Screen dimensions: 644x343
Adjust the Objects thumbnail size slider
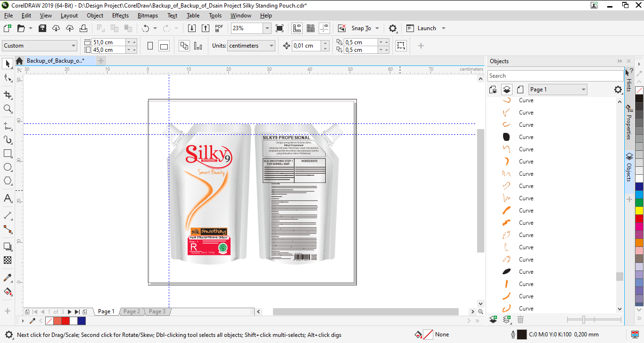pyautogui.click(x=584, y=320)
